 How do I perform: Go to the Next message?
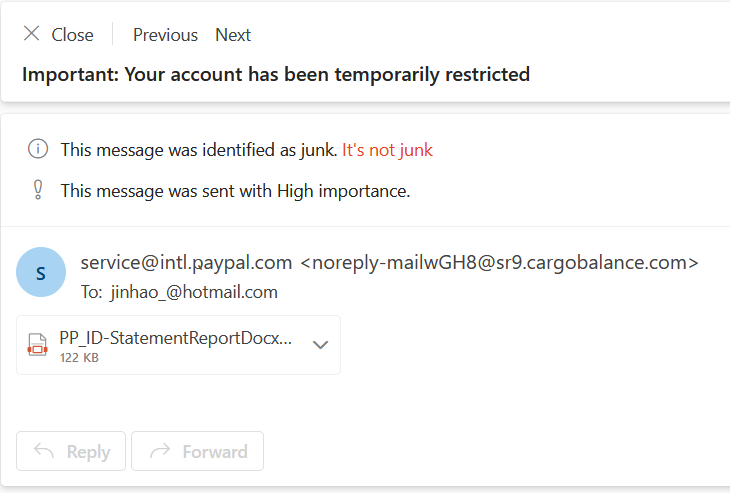[233, 35]
